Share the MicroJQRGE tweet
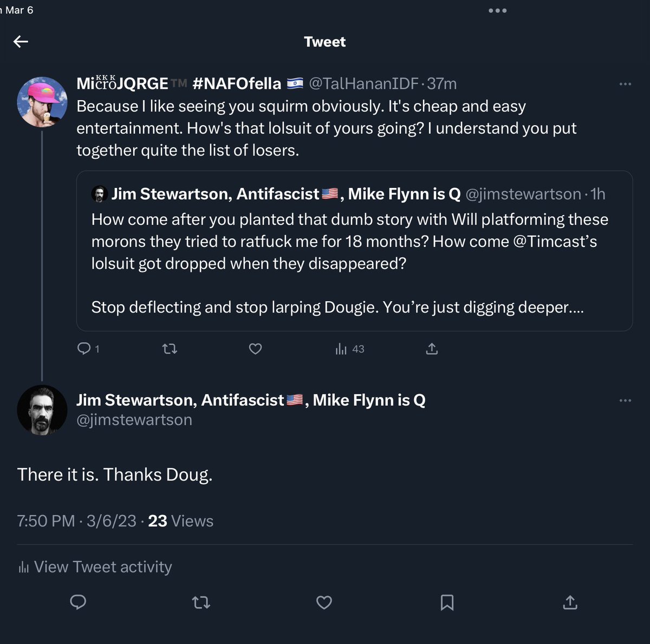Image resolution: width=650 pixels, height=644 pixels. (432, 349)
